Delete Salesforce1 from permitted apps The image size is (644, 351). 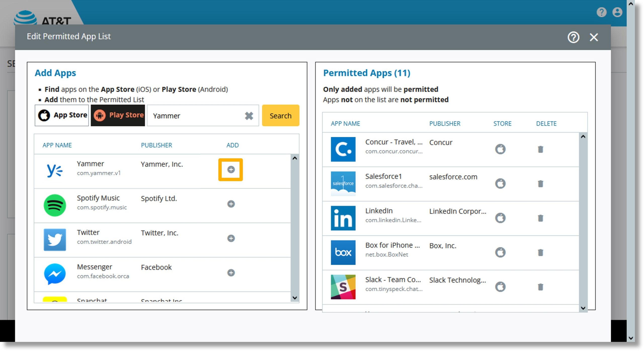point(540,184)
